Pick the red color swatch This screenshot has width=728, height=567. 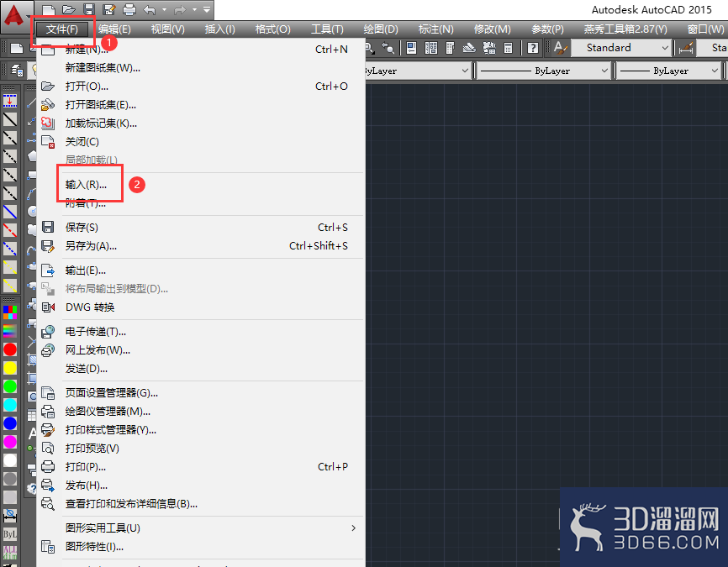(9, 349)
